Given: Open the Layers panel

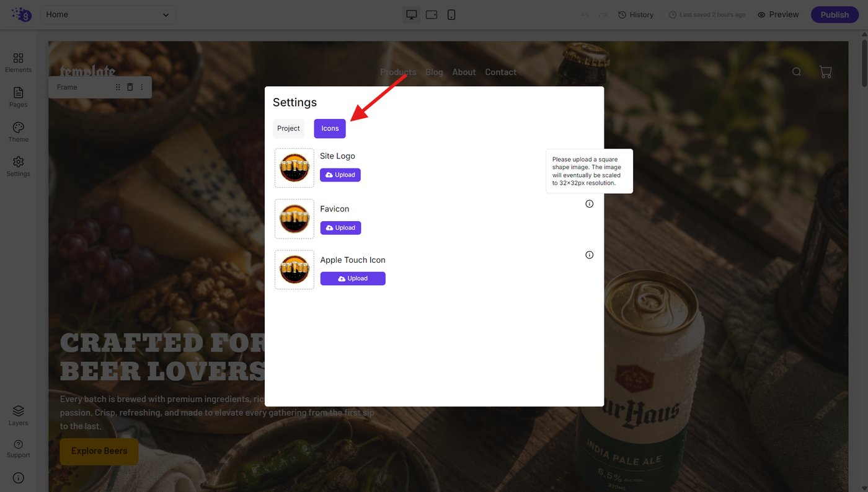Looking at the screenshot, I should (x=18, y=416).
